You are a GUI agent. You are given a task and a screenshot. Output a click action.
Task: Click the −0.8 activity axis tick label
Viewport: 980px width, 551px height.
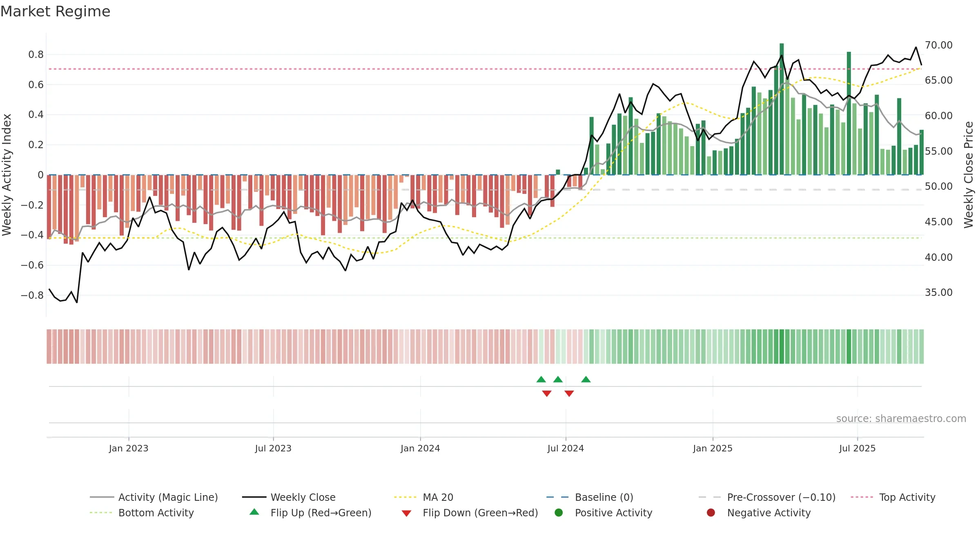pos(32,295)
